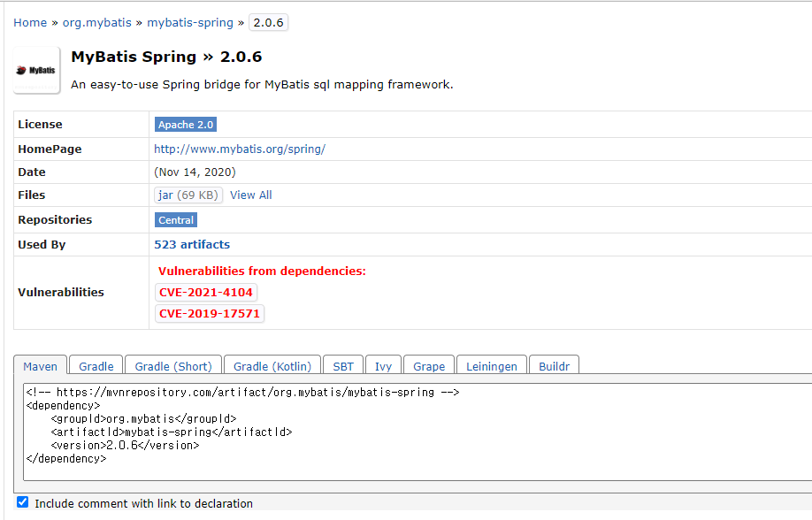Open View All files link

[x=250, y=195]
